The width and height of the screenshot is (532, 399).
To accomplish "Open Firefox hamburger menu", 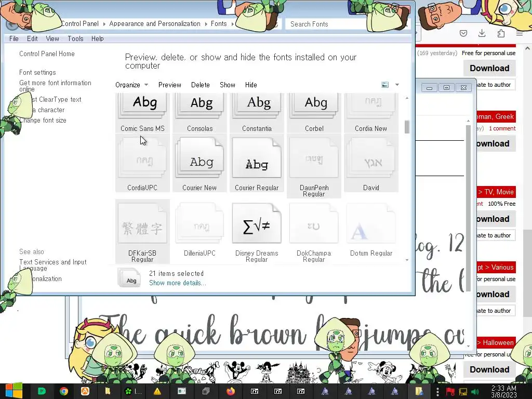I will [x=520, y=33].
